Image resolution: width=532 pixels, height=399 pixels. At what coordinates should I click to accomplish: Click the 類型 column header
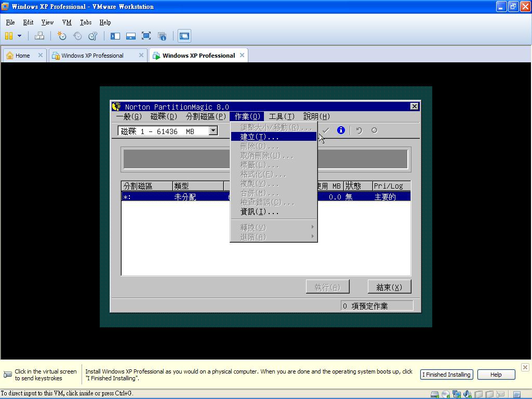pyautogui.click(x=198, y=186)
